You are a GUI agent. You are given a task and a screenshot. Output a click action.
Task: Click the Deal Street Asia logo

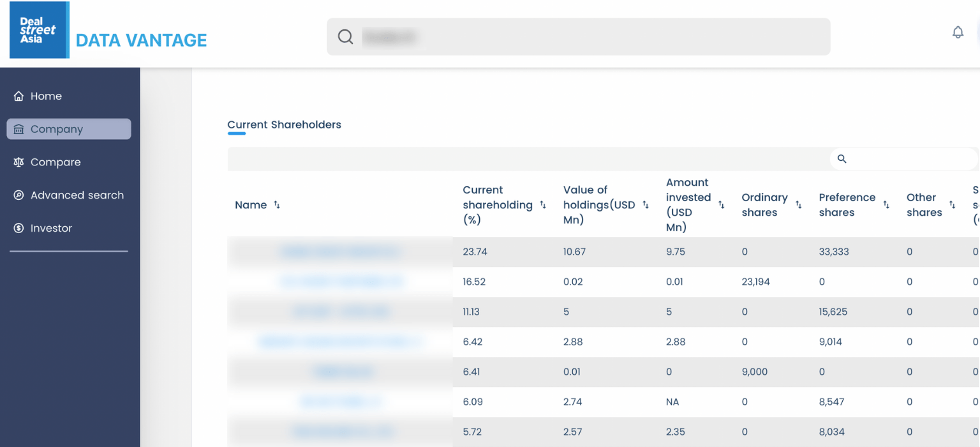pos(38,30)
